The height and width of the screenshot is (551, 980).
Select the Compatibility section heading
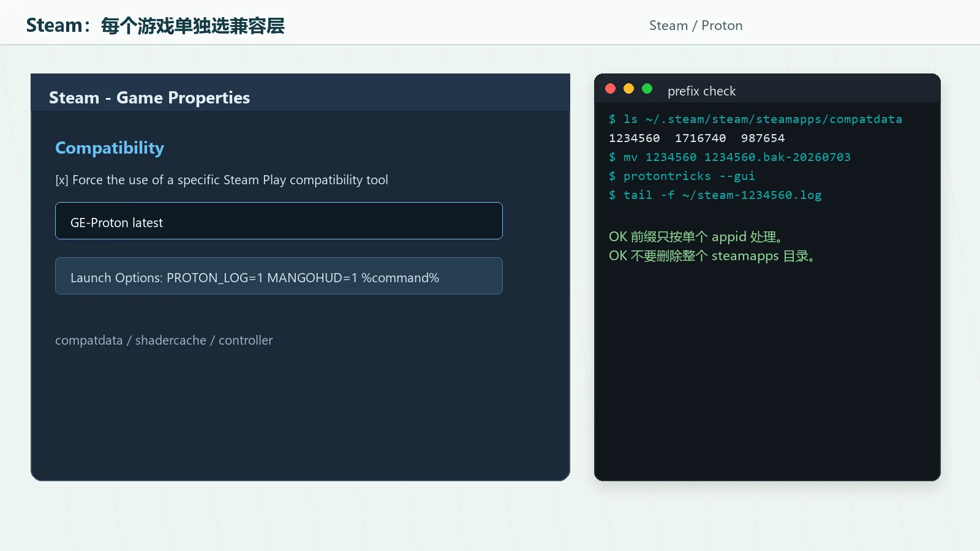tap(110, 148)
